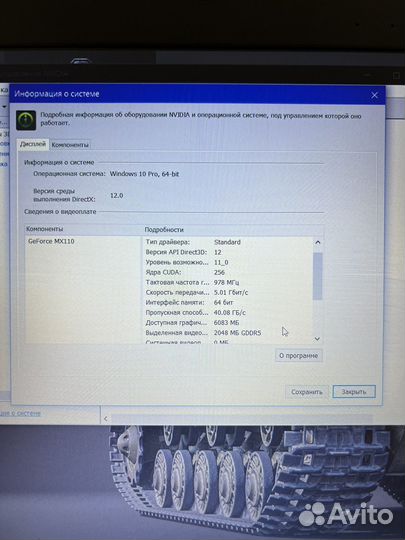The image size is (405, 540).
Task: Click the Компоненты column header
Action: (x=83, y=229)
